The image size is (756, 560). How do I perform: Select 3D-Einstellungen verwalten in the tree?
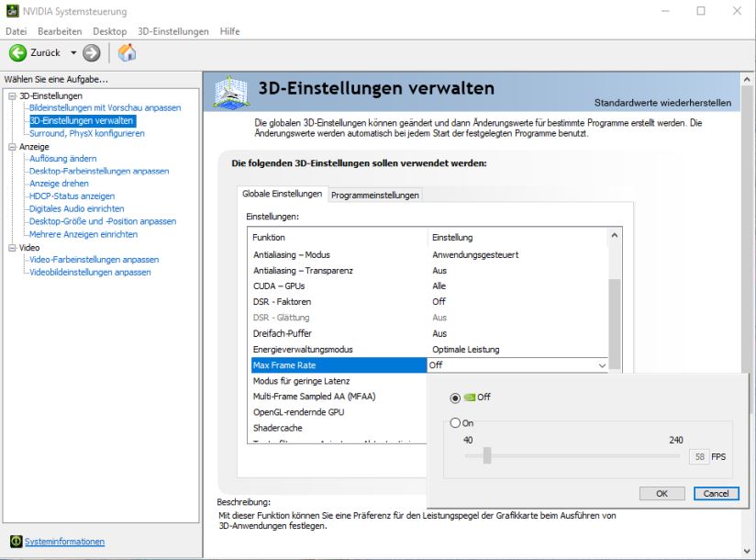(82, 120)
